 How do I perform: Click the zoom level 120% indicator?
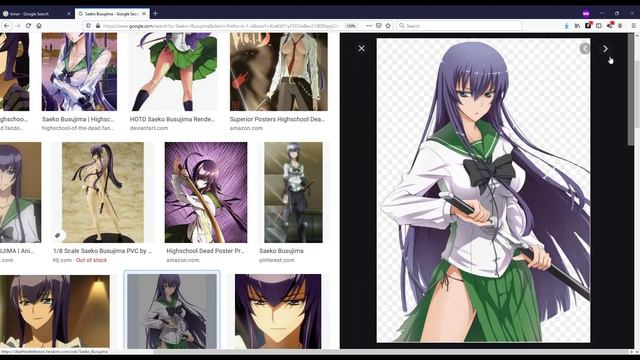click(x=351, y=26)
